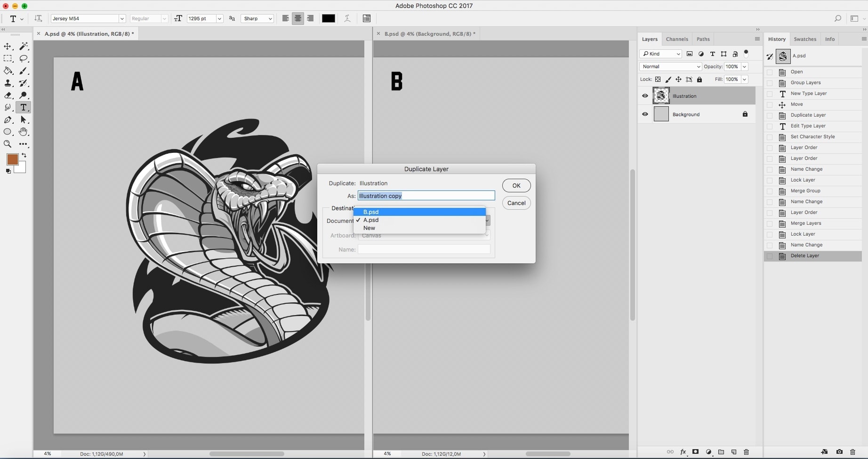The width and height of the screenshot is (868, 459).
Task: Select the Hand tool
Action: (24, 132)
